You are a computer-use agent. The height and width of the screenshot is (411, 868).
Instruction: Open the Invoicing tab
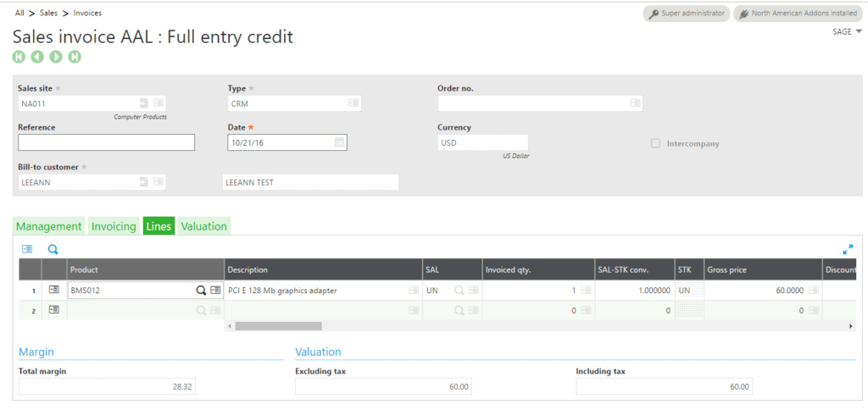[114, 226]
